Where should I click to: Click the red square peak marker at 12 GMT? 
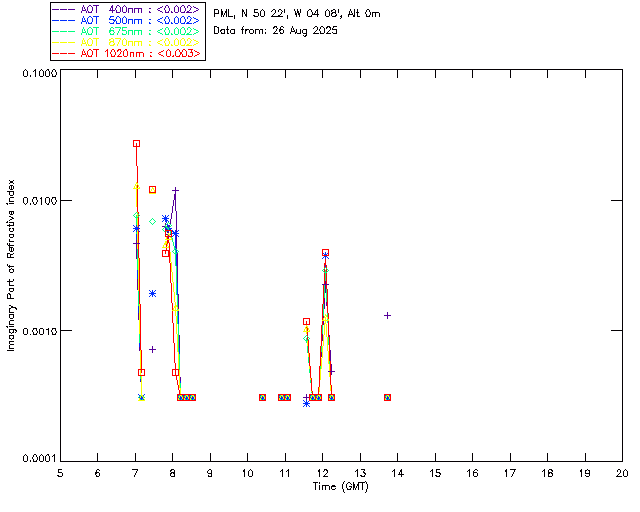point(325,253)
